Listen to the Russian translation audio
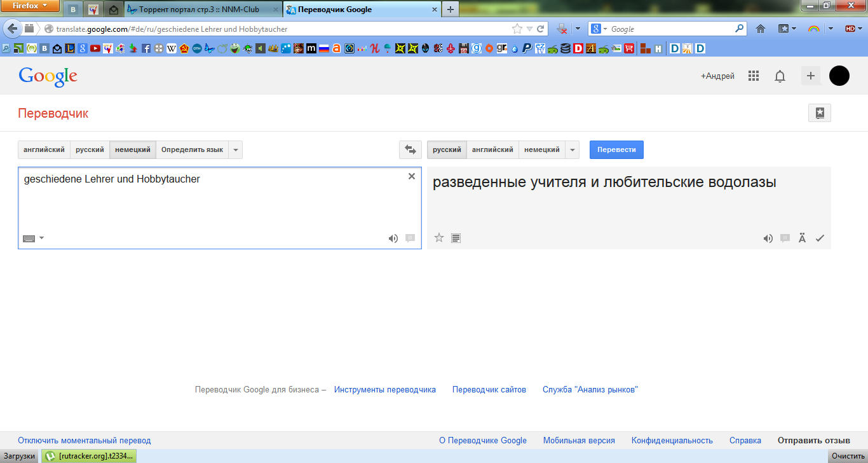This screenshot has height=463, width=868. (768, 238)
